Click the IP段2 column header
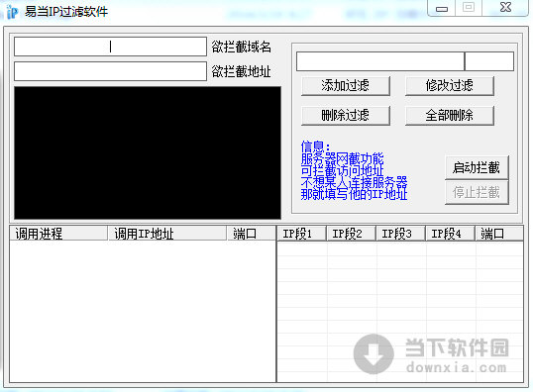Viewport: 533px width, 392px height. (351, 234)
